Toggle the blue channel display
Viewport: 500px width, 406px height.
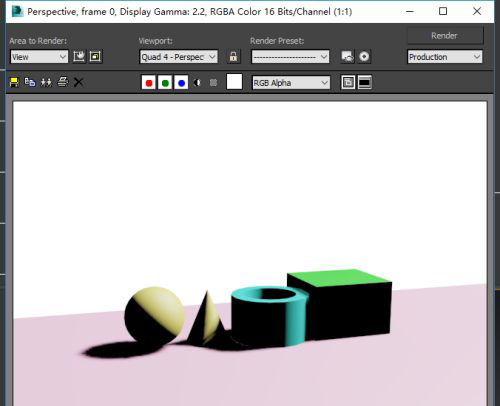181,83
